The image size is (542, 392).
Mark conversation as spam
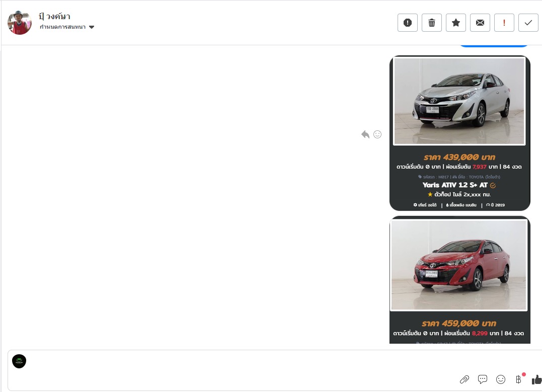tap(407, 23)
